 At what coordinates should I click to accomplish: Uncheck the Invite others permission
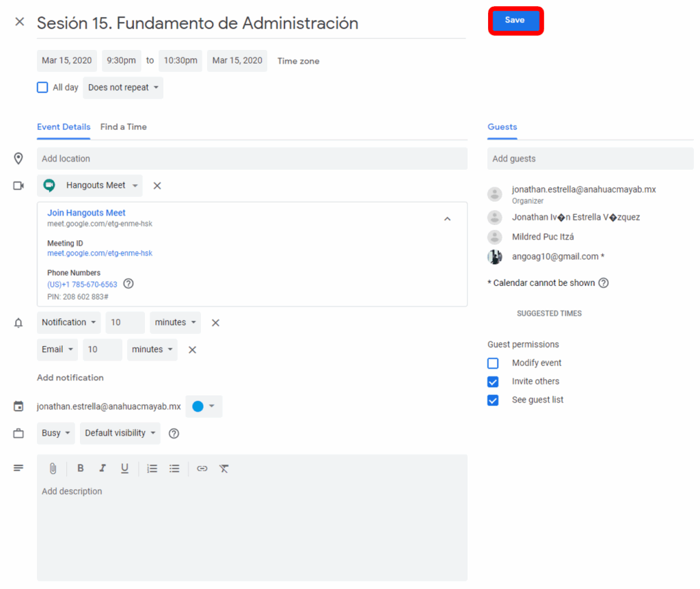[x=493, y=382]
